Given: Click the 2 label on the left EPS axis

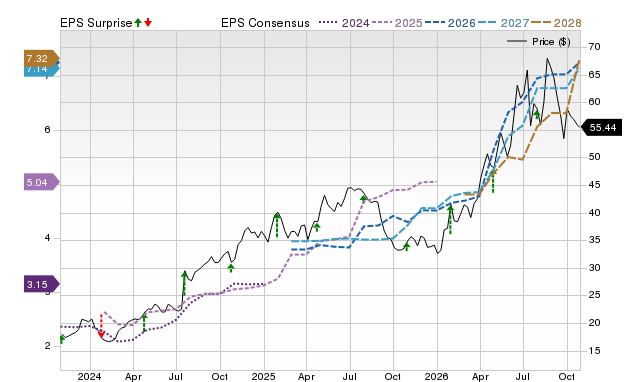Looking at the screenshot, I should click(47, 346).
